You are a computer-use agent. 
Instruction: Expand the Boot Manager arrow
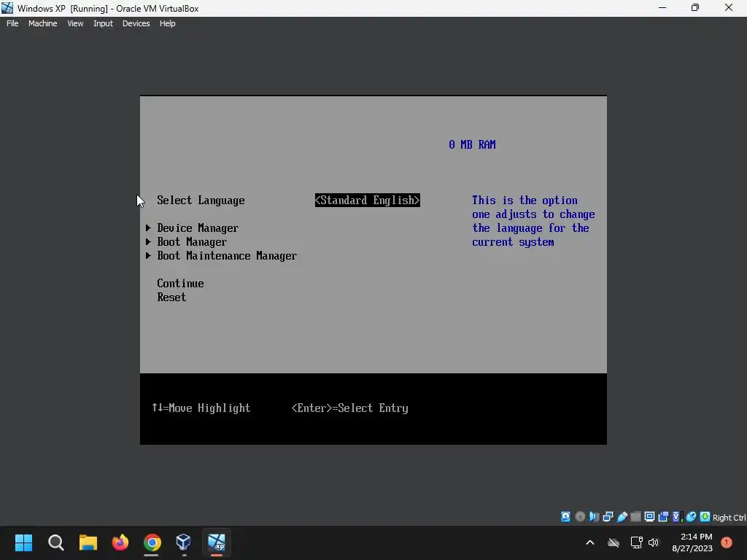(x=148, y=242)
